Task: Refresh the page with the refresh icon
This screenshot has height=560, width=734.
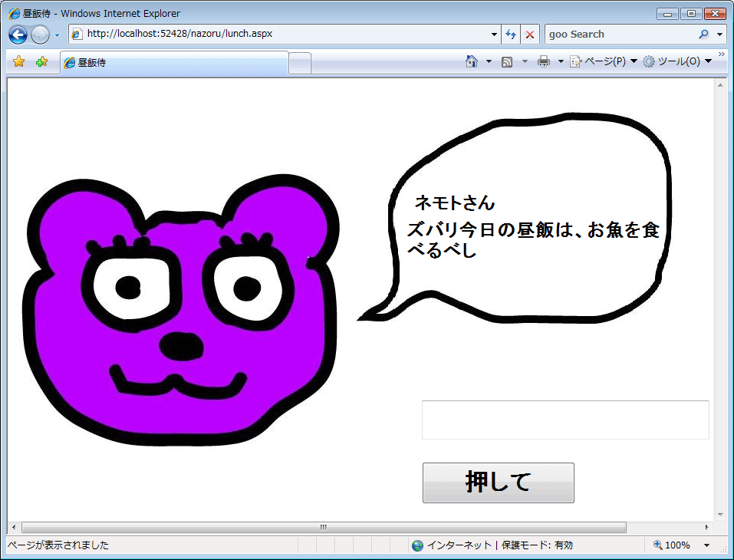Action: pos(511,35)
